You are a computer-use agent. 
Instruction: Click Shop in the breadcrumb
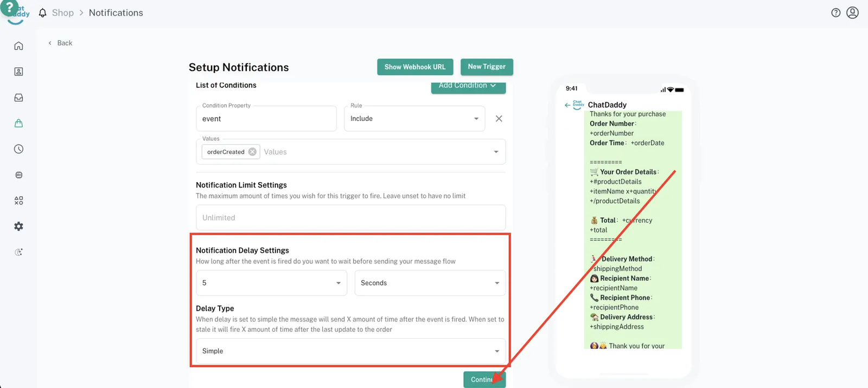point(63,12)
